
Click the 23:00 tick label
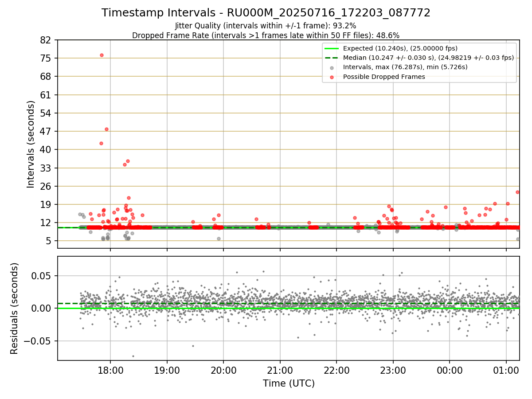coord(393,370)
